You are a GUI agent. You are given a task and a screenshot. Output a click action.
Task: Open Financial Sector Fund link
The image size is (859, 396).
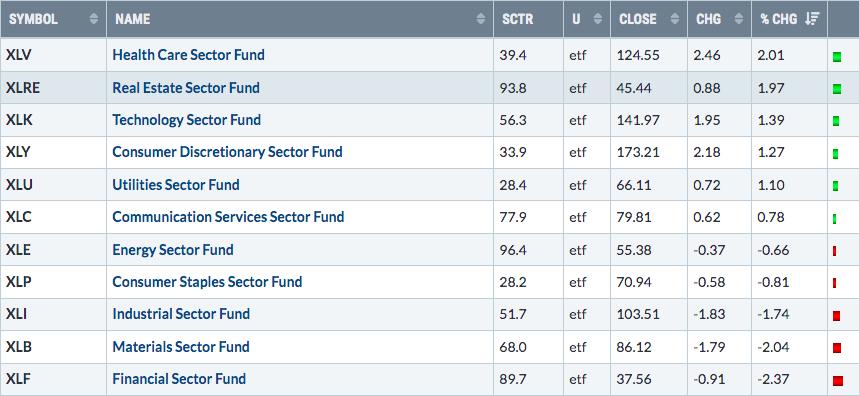pos(179,379)
